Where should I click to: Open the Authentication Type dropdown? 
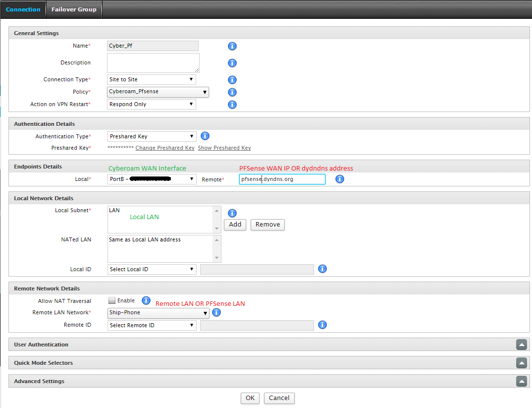(x=152, y=136)
